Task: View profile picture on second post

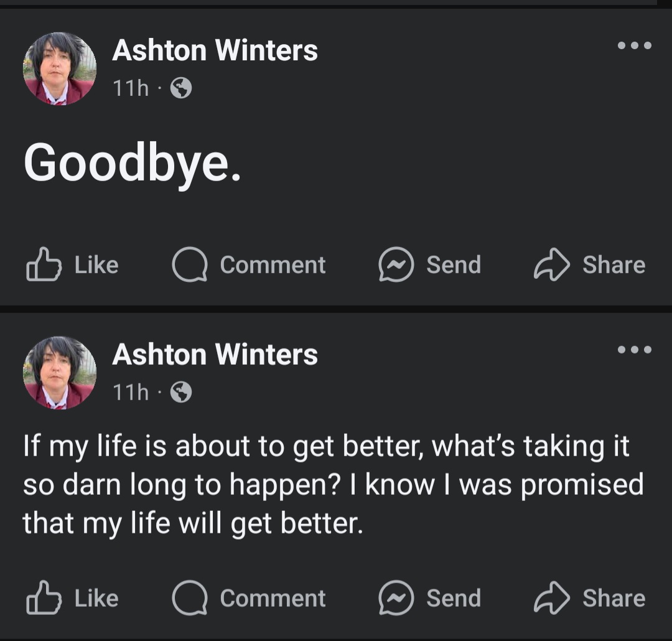Action: pyautogui.click(x=60, y=372)
